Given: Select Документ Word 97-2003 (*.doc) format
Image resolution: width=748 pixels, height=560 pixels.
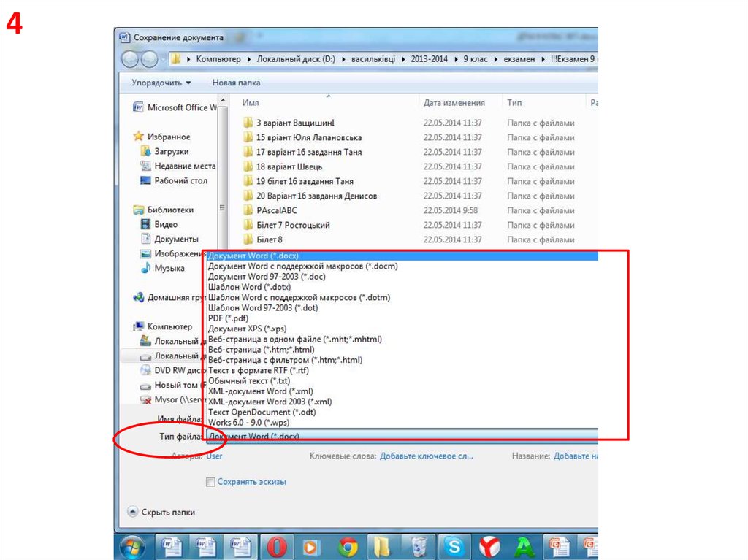Looking at the screenshot, I should click(266, 277).
